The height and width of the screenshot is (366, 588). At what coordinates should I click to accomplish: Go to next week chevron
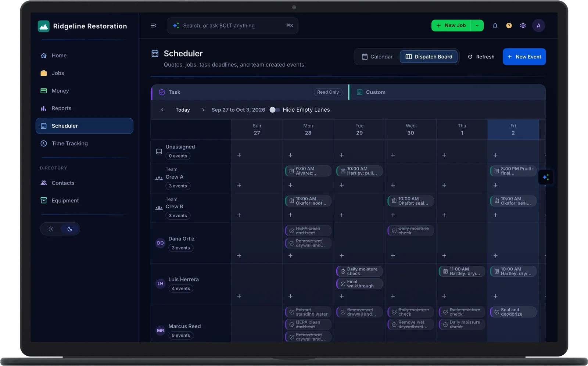[x=203, y=110]
